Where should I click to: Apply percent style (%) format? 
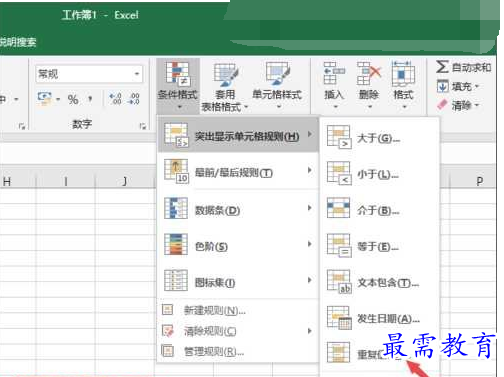(x=73, y=99)
